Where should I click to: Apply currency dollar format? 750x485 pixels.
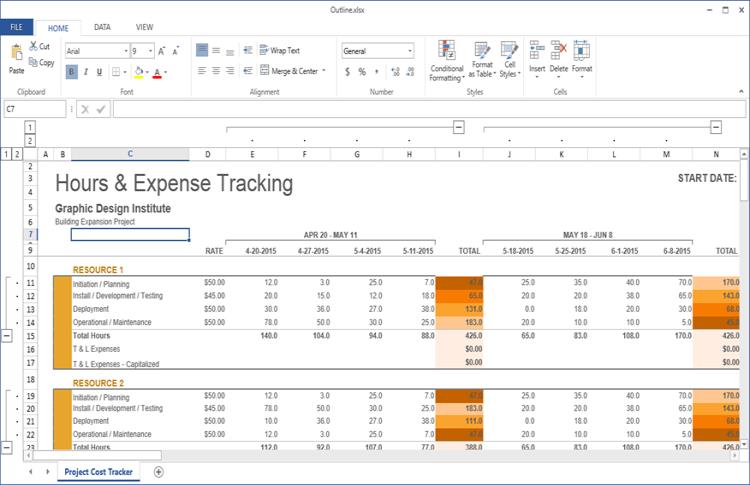(347, 72)
